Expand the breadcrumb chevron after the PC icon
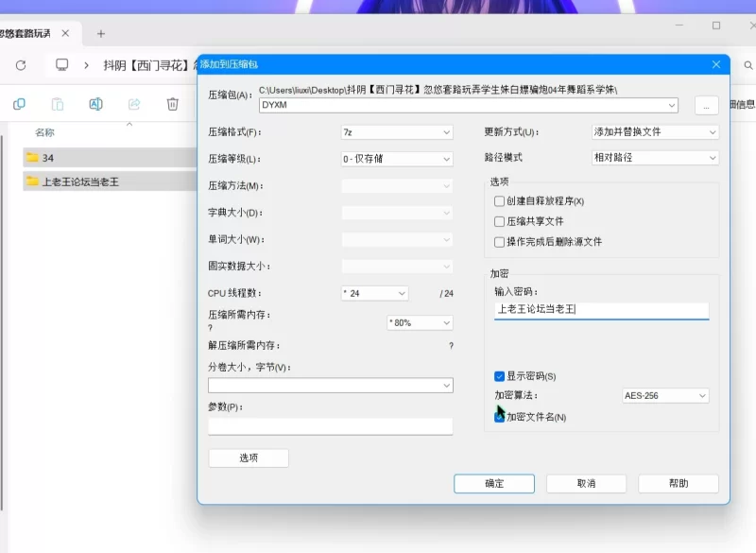Image resolution: width=756 pixels, height=553 pixels. click(x=86, y=65)
